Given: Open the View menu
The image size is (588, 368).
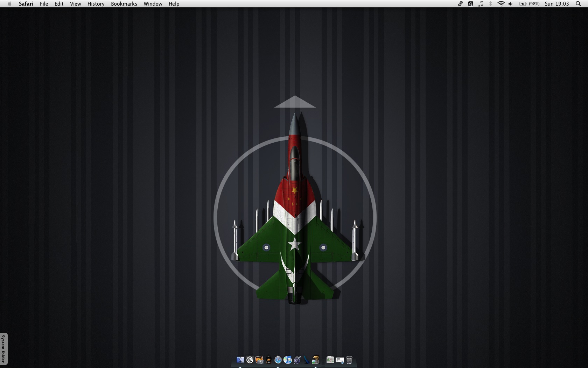Looking at the screenshot, I should [x=76, y=4].
